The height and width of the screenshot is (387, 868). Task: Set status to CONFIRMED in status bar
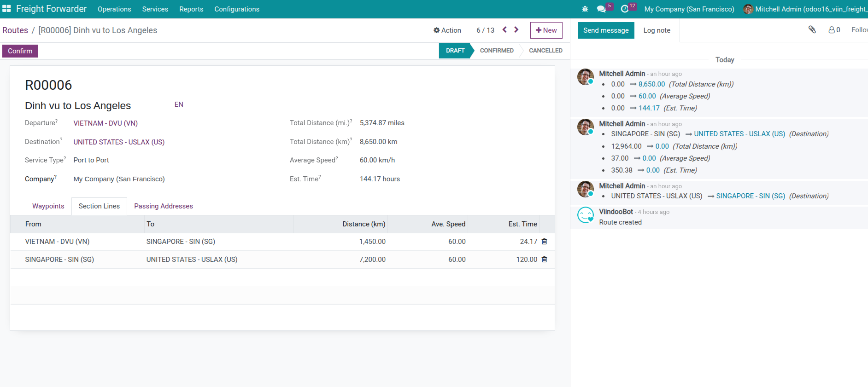pos(496,51)
